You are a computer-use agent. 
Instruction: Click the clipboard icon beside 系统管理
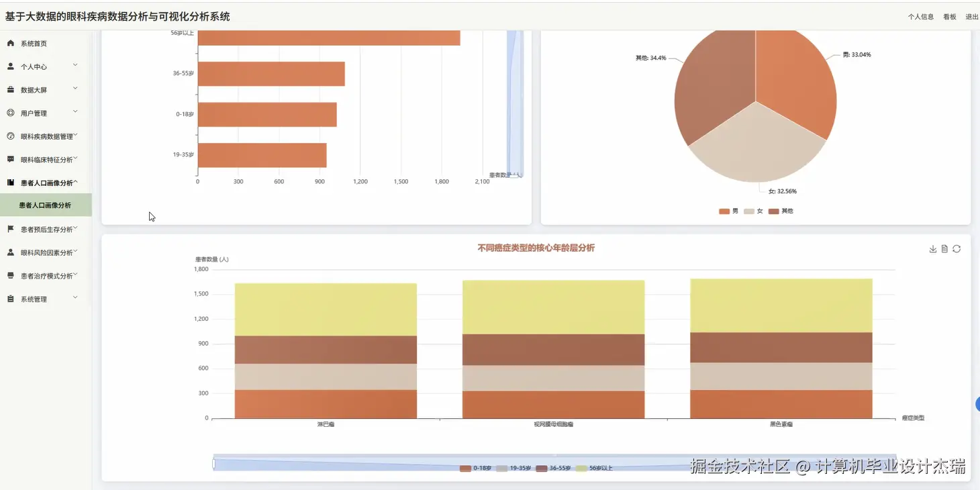[11, 299]
